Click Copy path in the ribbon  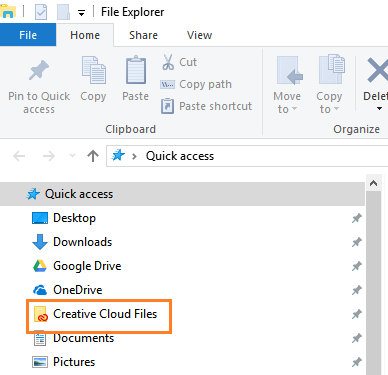pyautogui.click(x=196, y=84)
